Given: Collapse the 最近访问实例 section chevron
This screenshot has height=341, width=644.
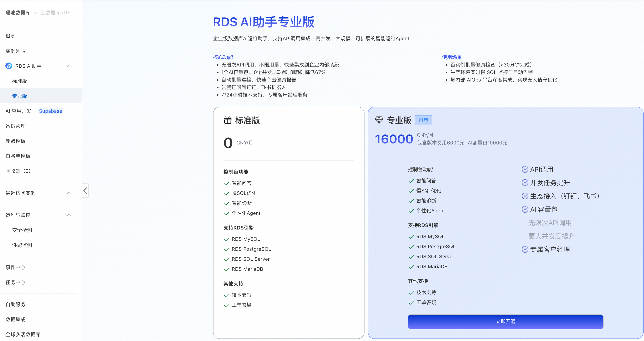Looking at the screenshot, I should point(69,193).
